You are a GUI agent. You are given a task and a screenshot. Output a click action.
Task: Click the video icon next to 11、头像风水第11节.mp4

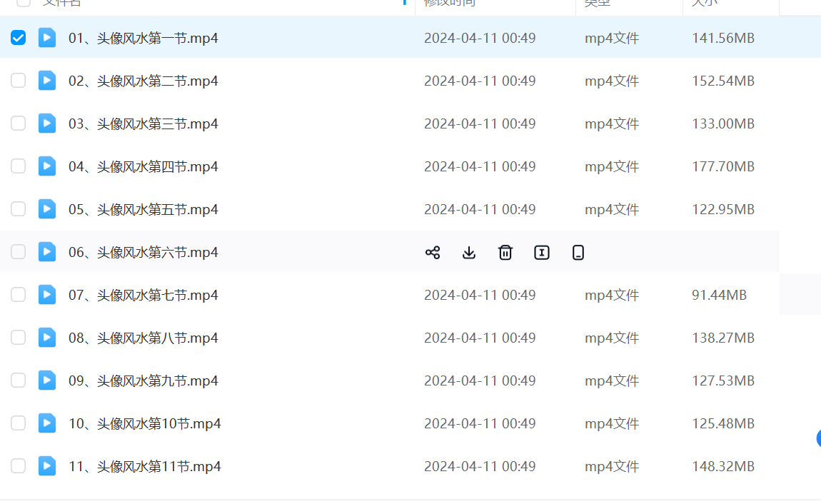click(47, 466)
